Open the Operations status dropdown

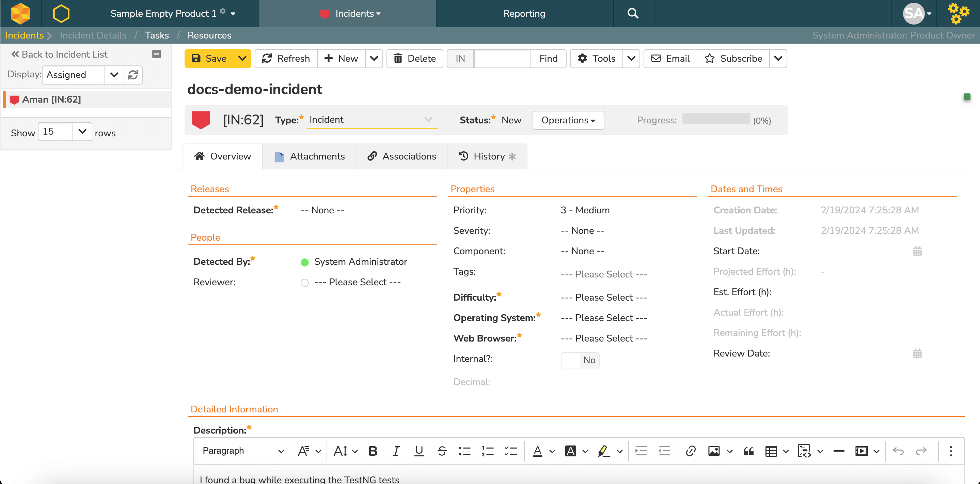click(x=568, y=120)
